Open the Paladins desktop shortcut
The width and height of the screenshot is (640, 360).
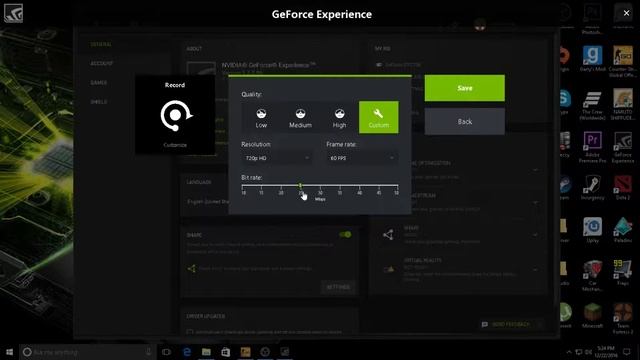[622, 230]
